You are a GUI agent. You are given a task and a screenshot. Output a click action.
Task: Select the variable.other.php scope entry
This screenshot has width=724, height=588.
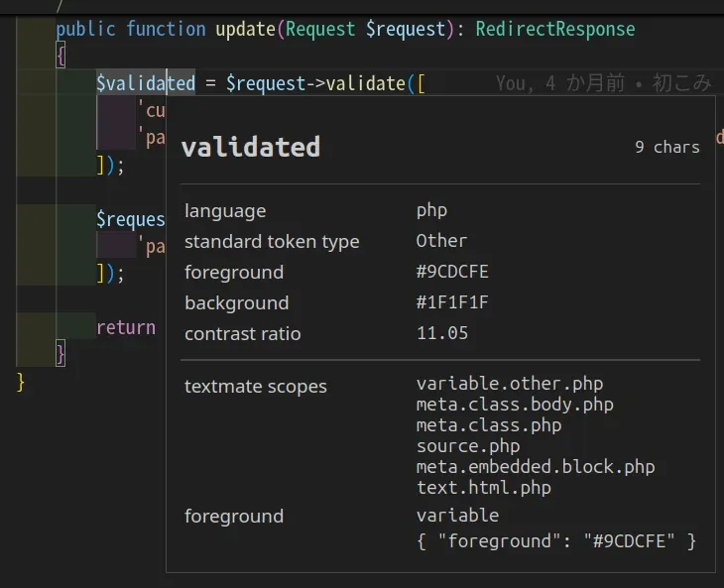pyautogui.click(x=509, y=384)
